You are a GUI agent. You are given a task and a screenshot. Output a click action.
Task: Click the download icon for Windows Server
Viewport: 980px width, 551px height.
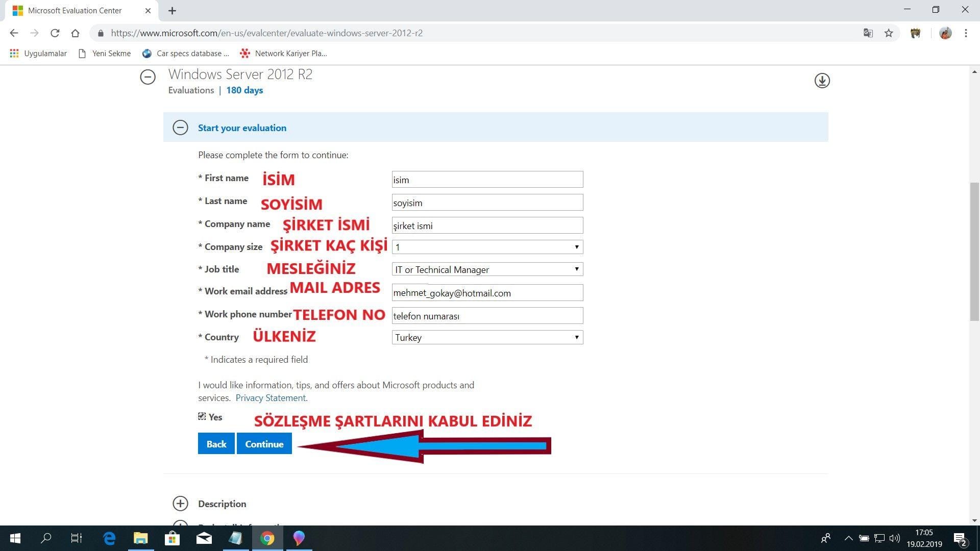pos(822,81)
